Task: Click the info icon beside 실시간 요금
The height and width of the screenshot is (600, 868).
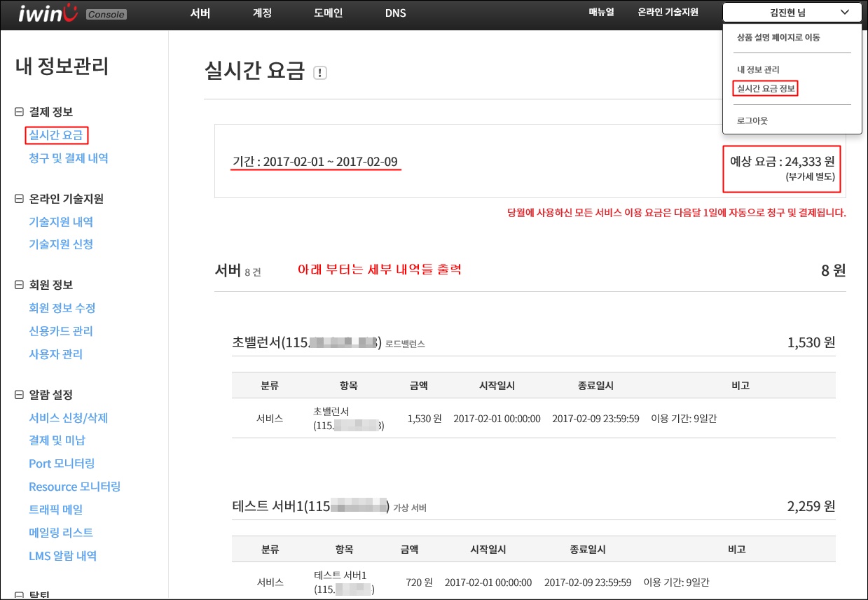Action: [320, 73]
